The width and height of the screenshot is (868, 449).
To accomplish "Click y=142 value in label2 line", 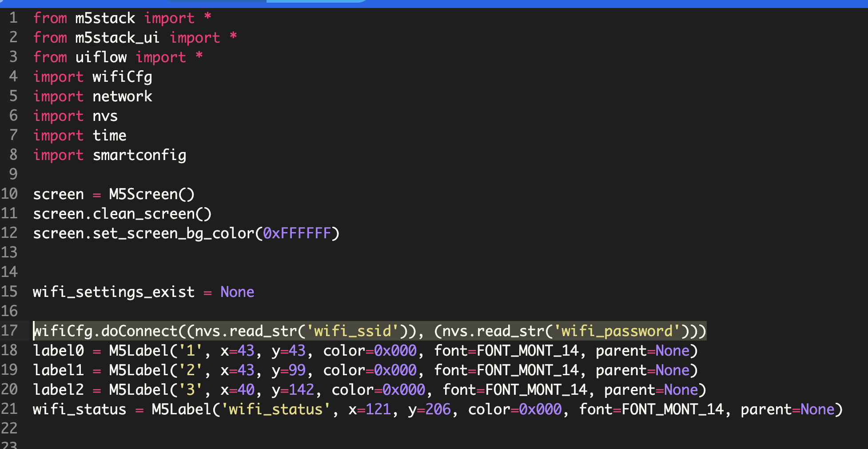I will (293, 390).
